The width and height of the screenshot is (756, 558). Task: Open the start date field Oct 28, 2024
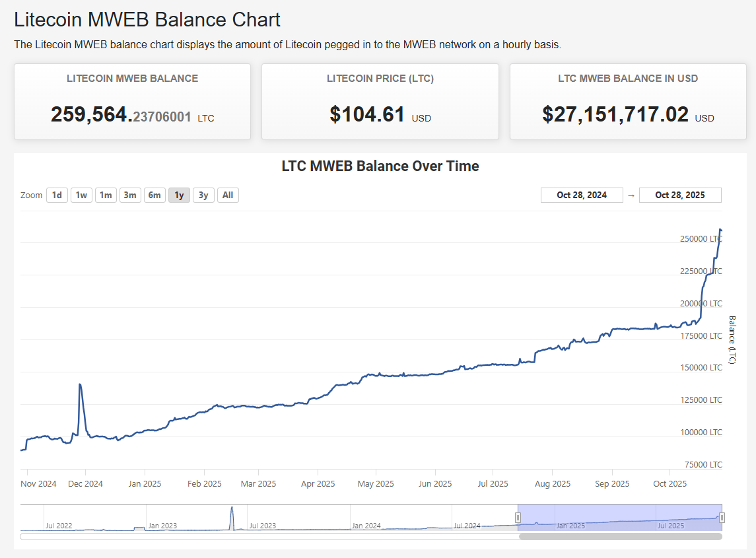tap(582, 195)
